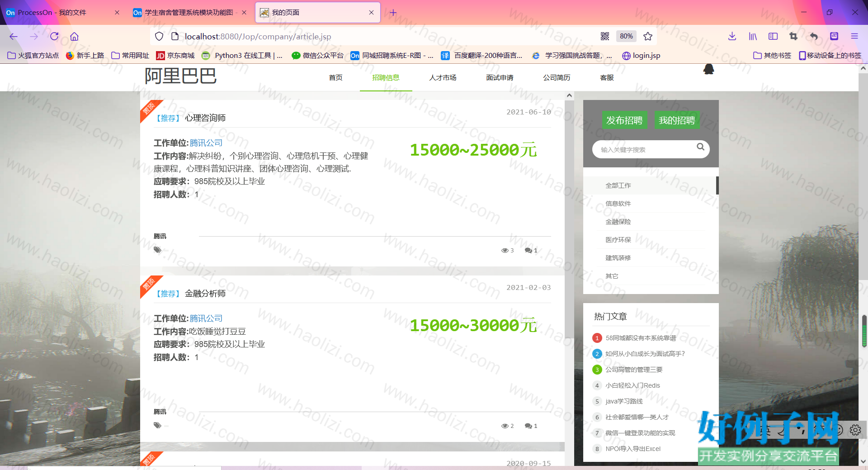Click the tag icon under 金融分析师 post
Screen dimensions: 868x470
pos(157,425)
